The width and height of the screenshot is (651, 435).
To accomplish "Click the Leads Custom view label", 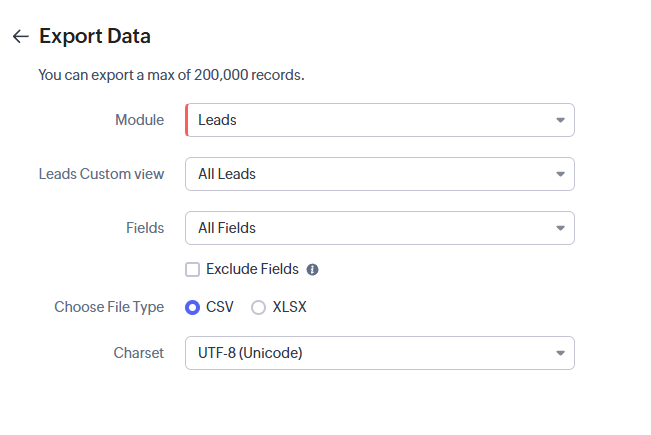I will tap(101, 174).
